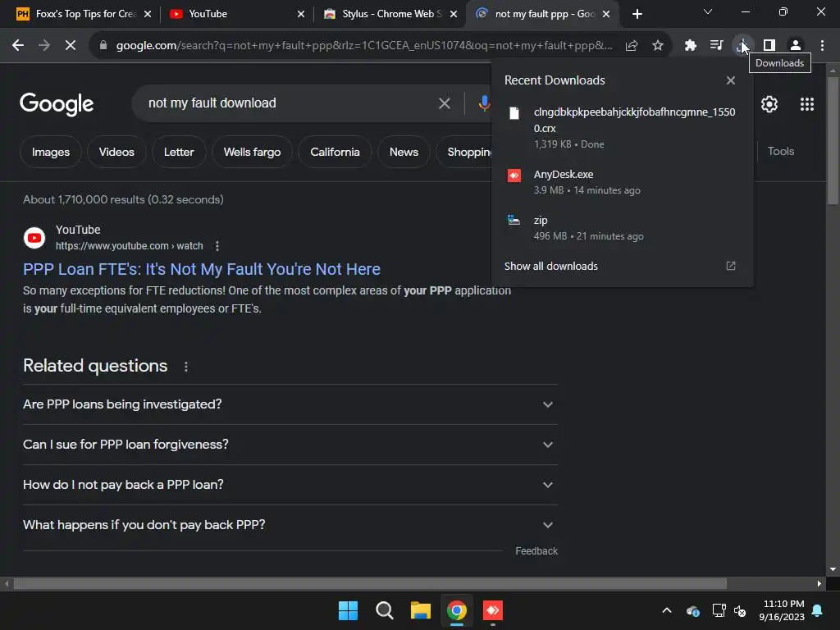This screenshot has height=630, width=840.
Task: Click the muted volume tray icon
Action: coord(741,610)
